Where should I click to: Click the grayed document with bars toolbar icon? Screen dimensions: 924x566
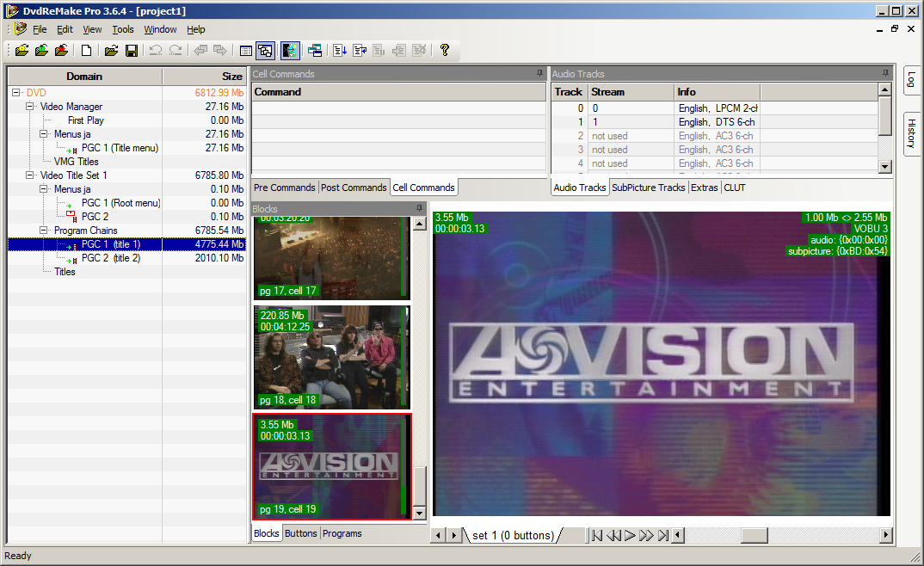tap(379, 51)
